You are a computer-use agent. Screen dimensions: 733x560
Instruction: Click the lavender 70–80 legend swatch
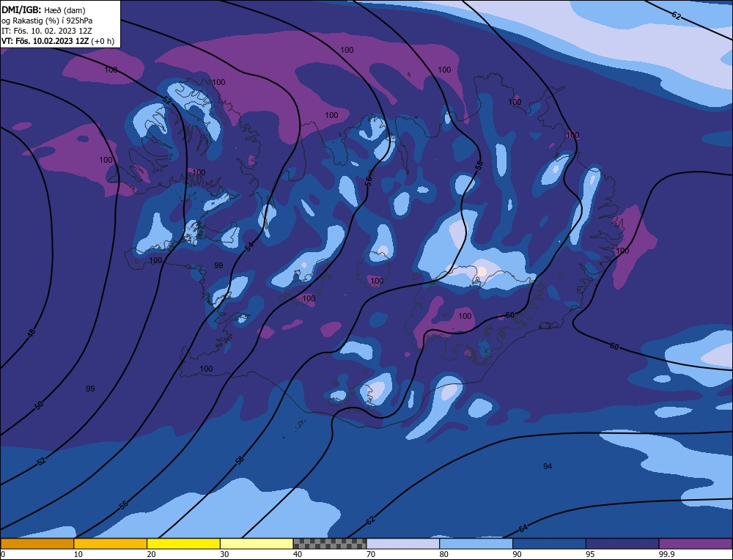[x=403, y=544]
